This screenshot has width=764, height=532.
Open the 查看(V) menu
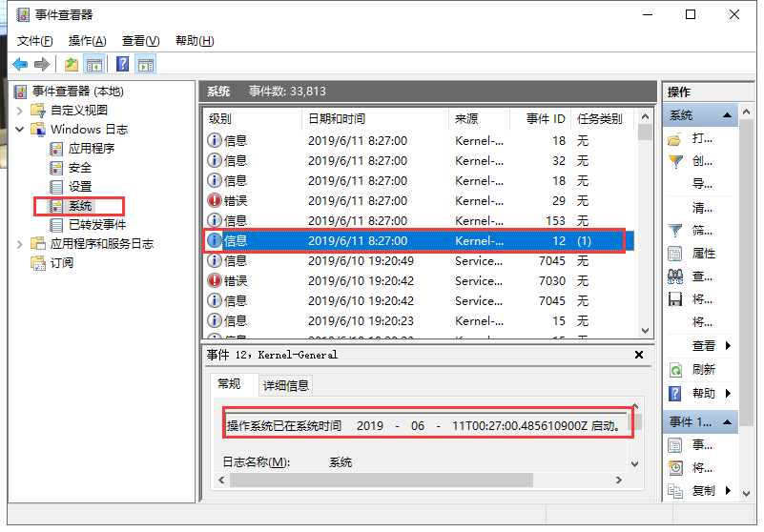[140, 41]
